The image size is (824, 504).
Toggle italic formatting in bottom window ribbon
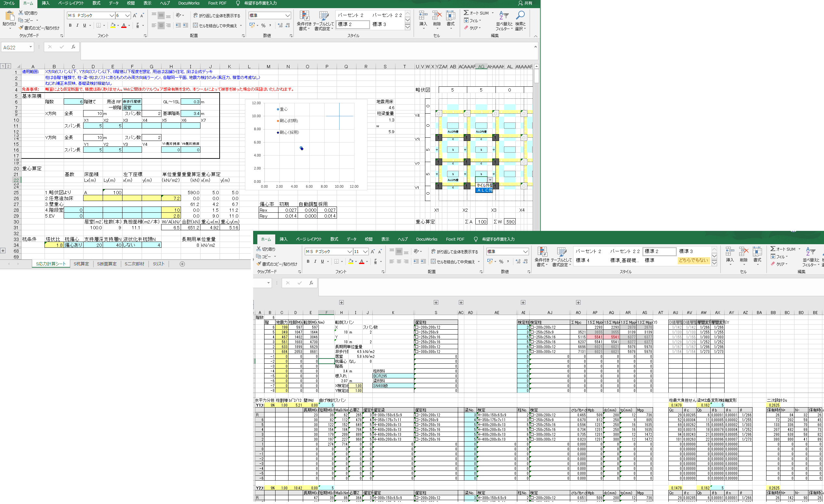tap(315, 261)
